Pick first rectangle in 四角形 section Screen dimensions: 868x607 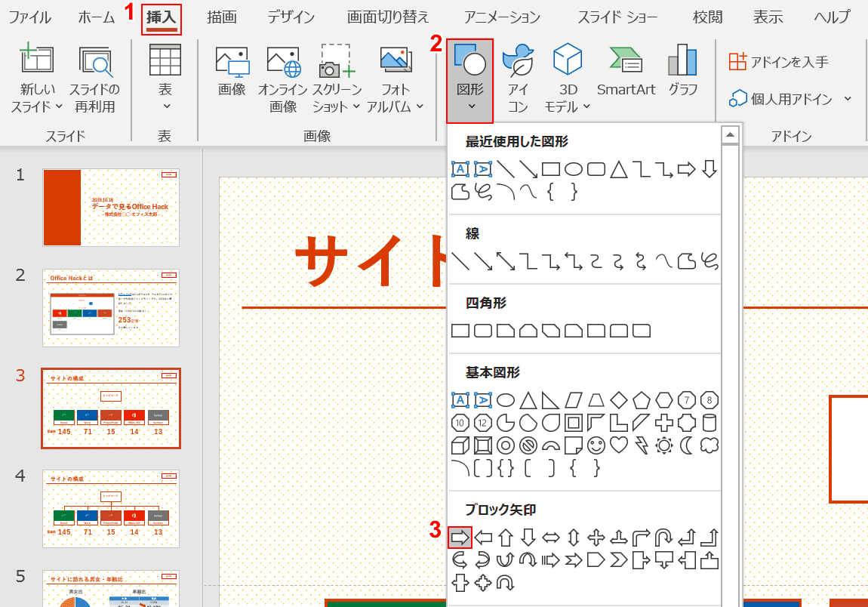[460, 331]
